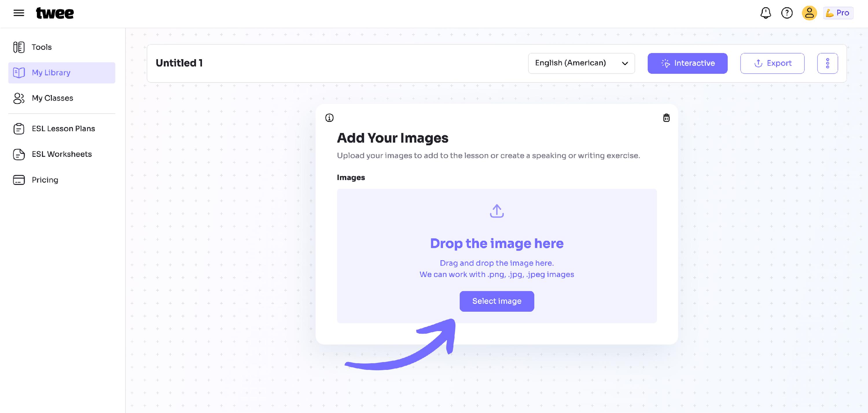Go to My Library

click(x=62, y=73)
